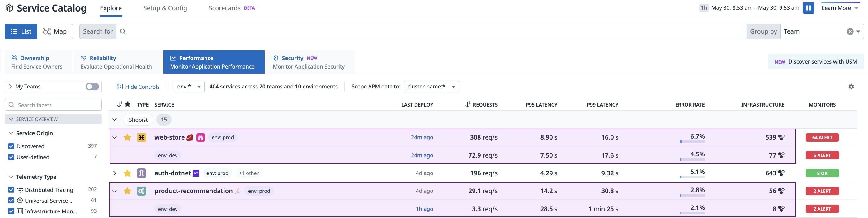Uncheck Distributed Tracing telemetry checkbox

coord(11,190)
